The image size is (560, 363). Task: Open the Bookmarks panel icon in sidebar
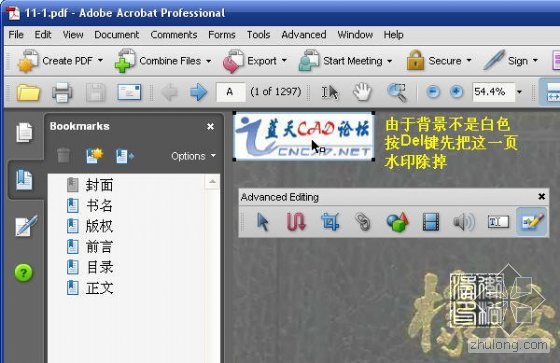24,180
